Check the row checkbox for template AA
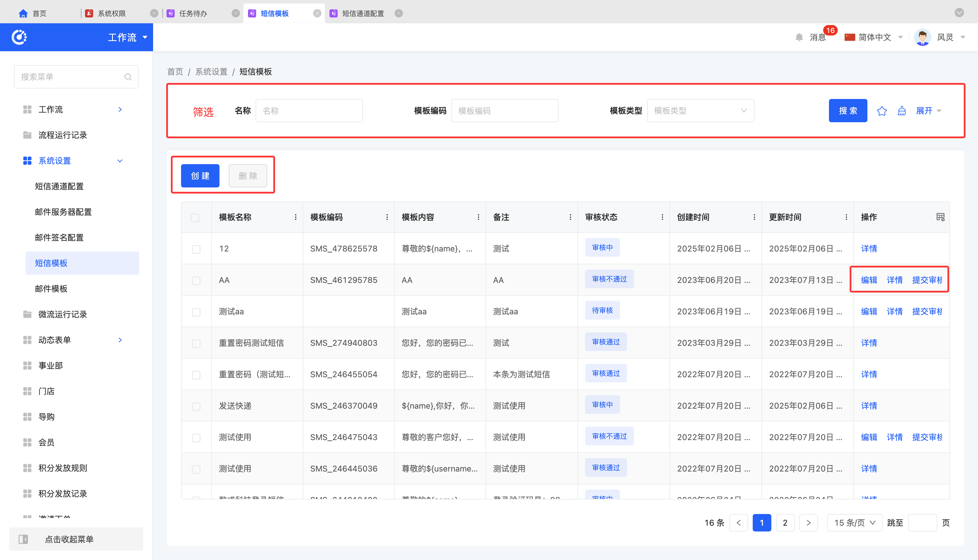The image size is (978, 560). pyautogui.click(x=196, y=280)
